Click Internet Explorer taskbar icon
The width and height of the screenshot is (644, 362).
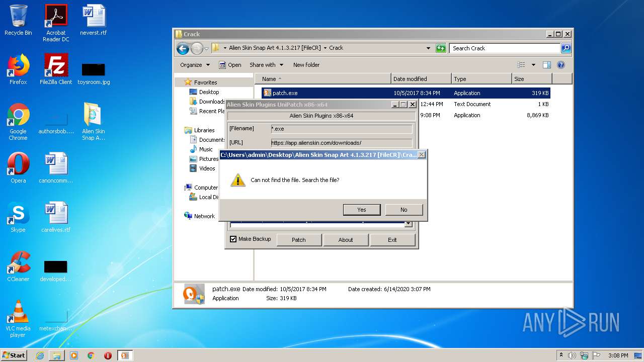pyautogui.click(x=40, y=355)
